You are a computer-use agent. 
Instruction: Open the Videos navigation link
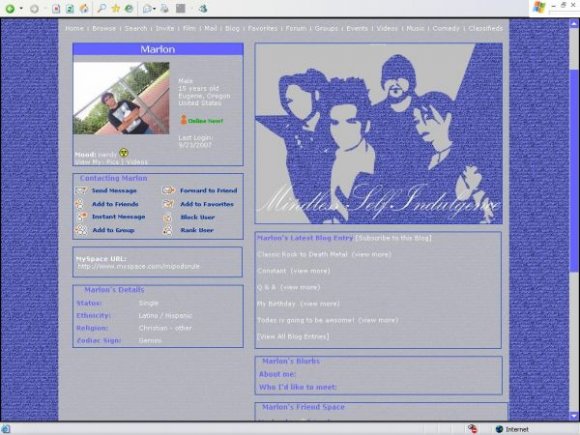387,28
